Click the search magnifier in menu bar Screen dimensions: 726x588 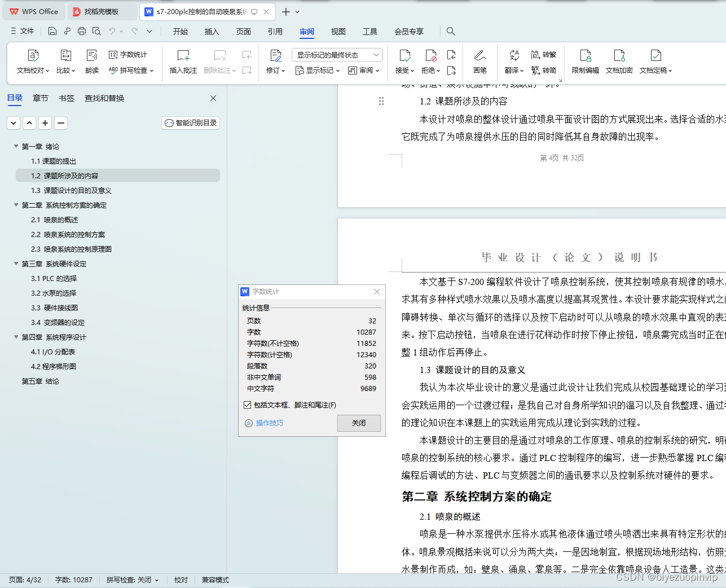click(x=451, y=31)
